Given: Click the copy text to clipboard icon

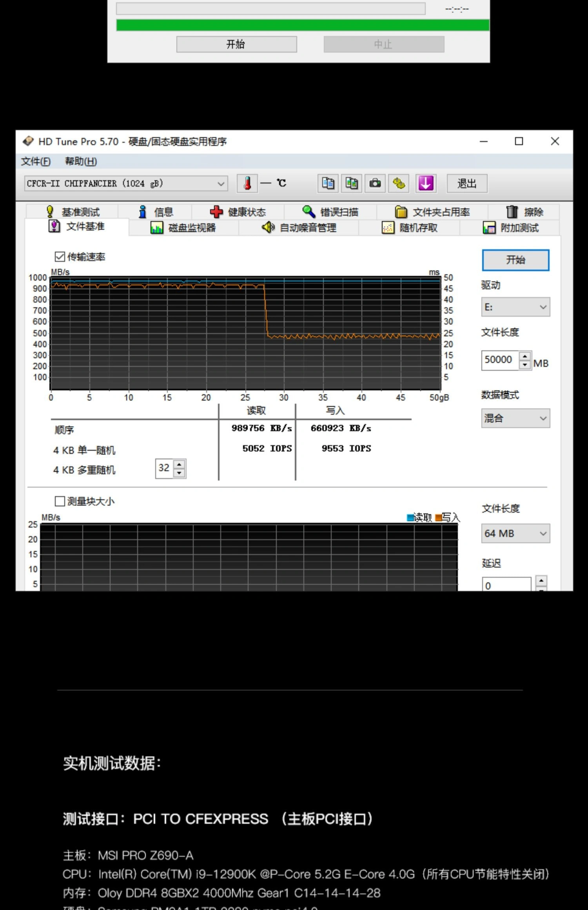Looking at the screenshot, I should pyautogui.click(x=328, y=183).
